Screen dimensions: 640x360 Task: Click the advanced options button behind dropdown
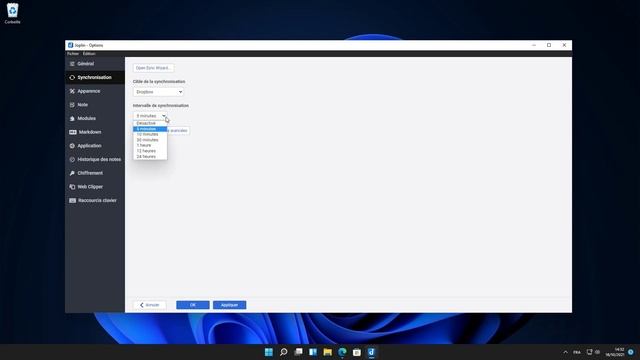(179, 131)
